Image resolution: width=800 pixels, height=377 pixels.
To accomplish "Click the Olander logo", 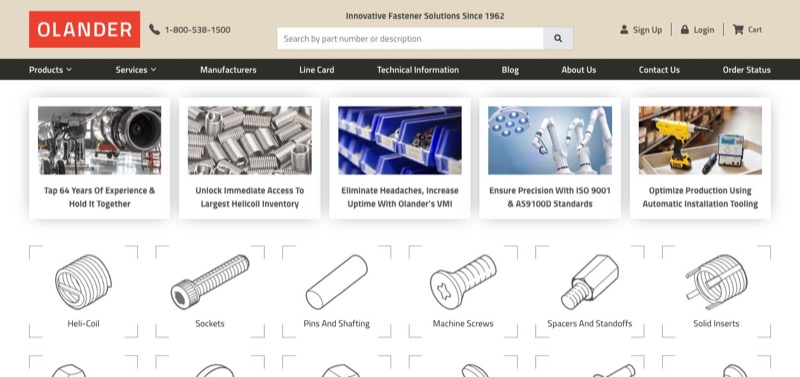I will 84,29.
